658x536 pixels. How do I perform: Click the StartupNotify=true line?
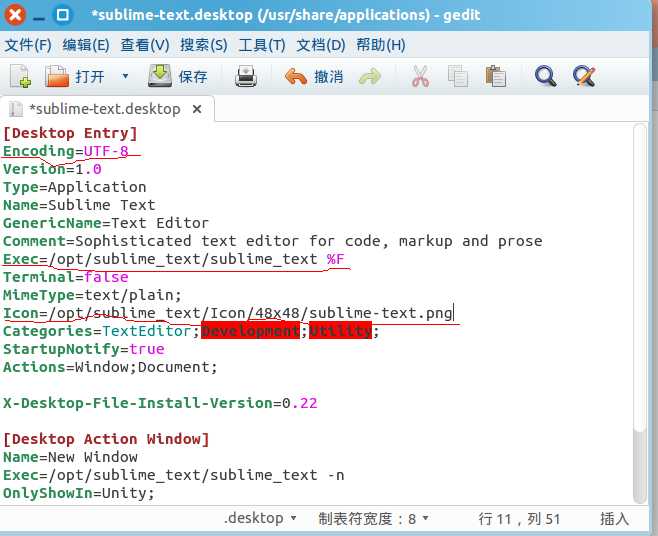point(84,349)
